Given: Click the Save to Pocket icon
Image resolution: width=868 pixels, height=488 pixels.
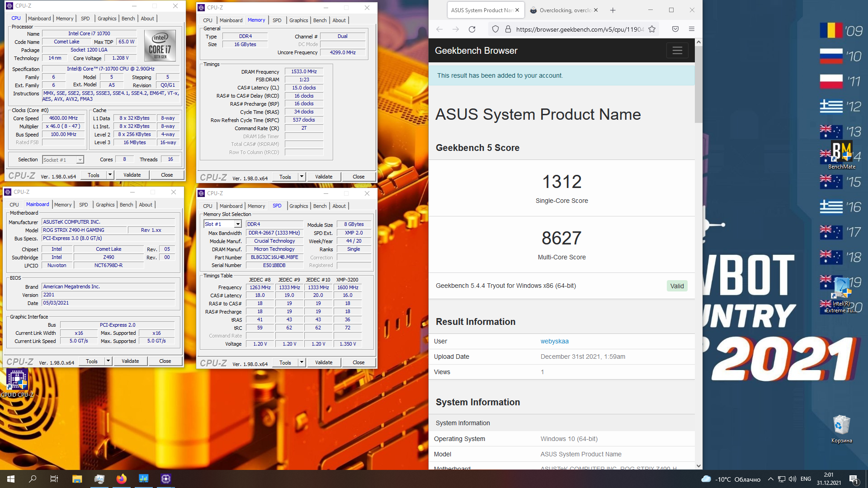Looking at the screenshot, I should (x=675, y=29).
